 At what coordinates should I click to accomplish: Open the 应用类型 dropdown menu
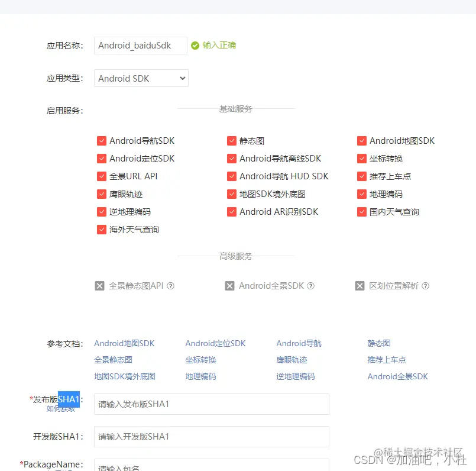click(x=141, y=78)
